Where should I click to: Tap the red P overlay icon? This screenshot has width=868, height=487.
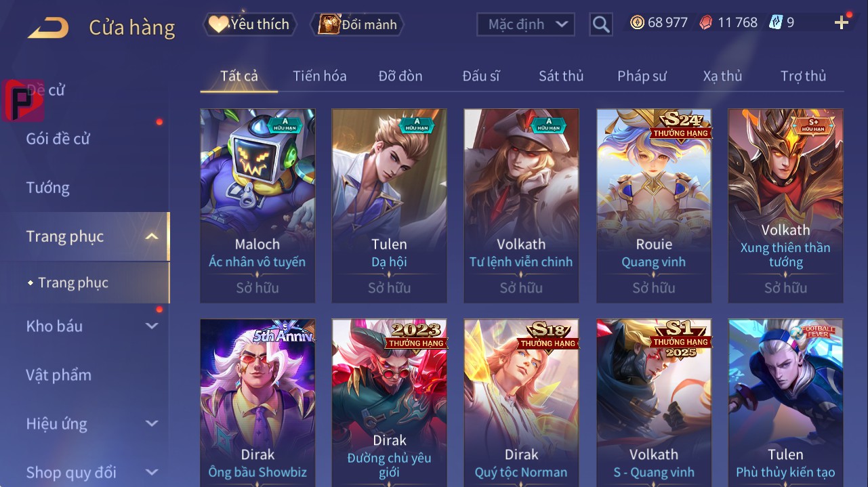[23, 100]
